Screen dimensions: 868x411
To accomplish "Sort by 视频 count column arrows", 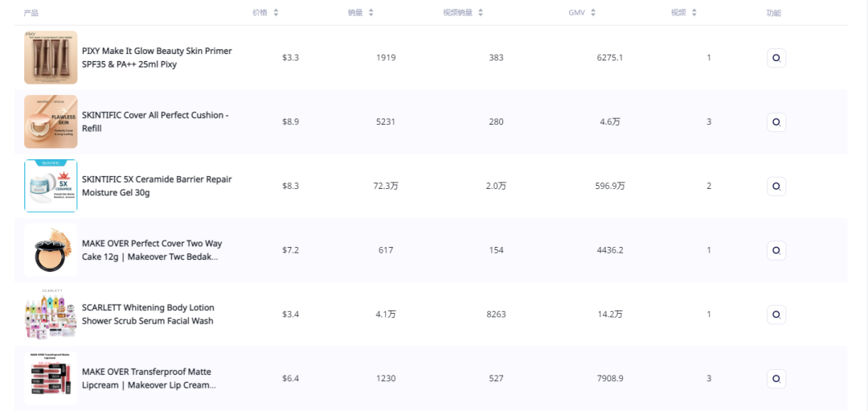I will [x=694, y=13].
